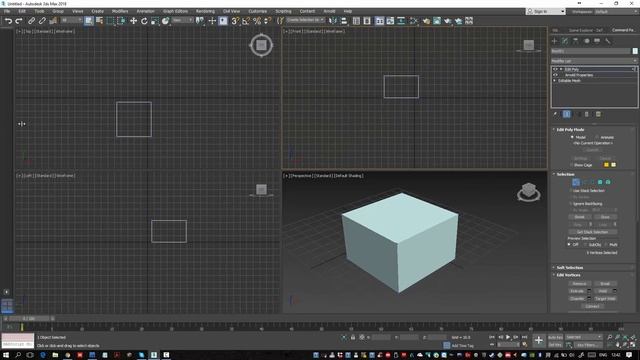Click the object color swatch beside name field
This screenshot has width=640, height=360.
[635, 51]
